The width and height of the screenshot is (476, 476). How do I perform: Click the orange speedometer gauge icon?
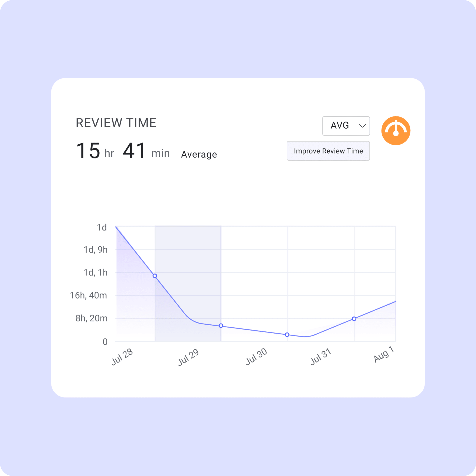pyautogui.click(x=396, y=131)
